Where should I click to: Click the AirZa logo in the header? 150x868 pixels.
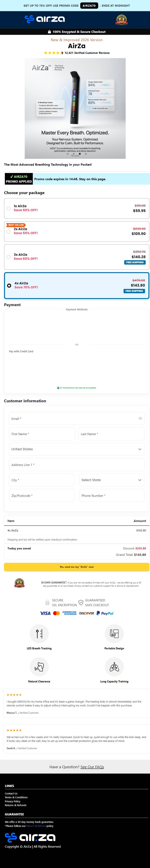(45, 19)
